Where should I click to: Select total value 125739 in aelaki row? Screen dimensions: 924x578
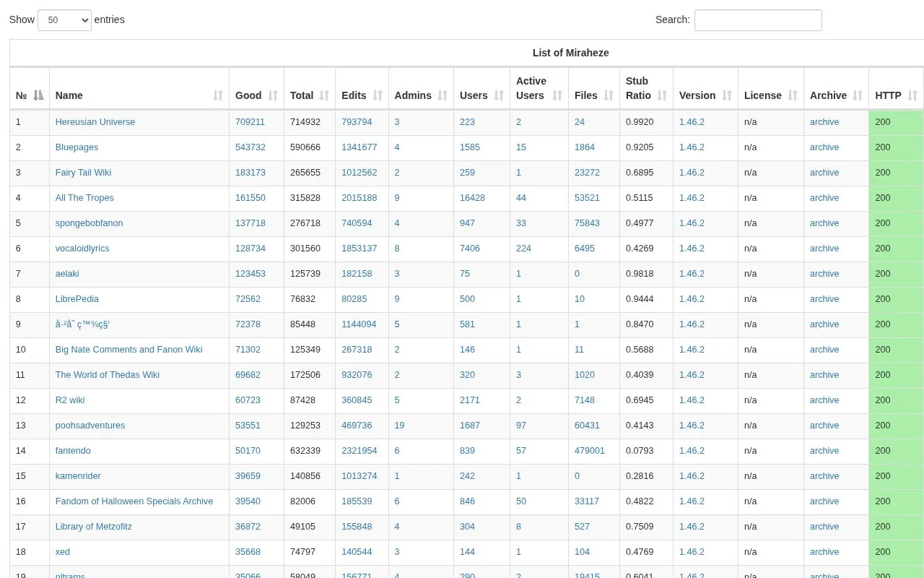[305, 274]
